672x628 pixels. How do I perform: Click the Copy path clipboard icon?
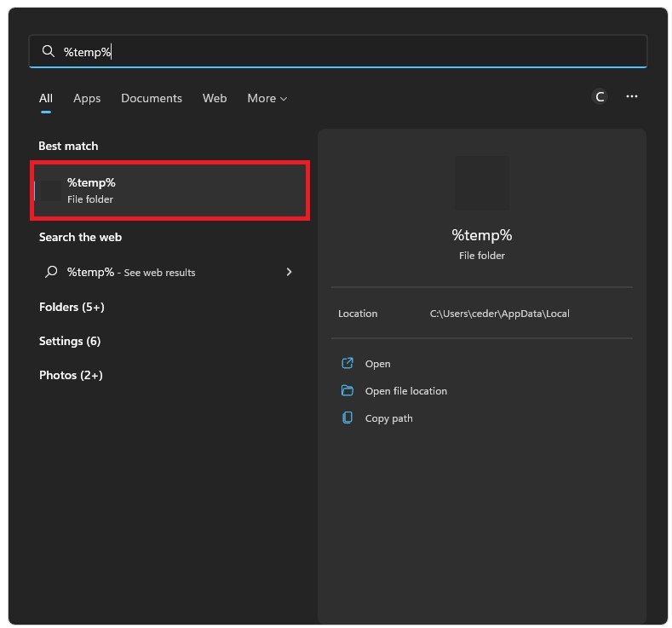click(347, 418)
